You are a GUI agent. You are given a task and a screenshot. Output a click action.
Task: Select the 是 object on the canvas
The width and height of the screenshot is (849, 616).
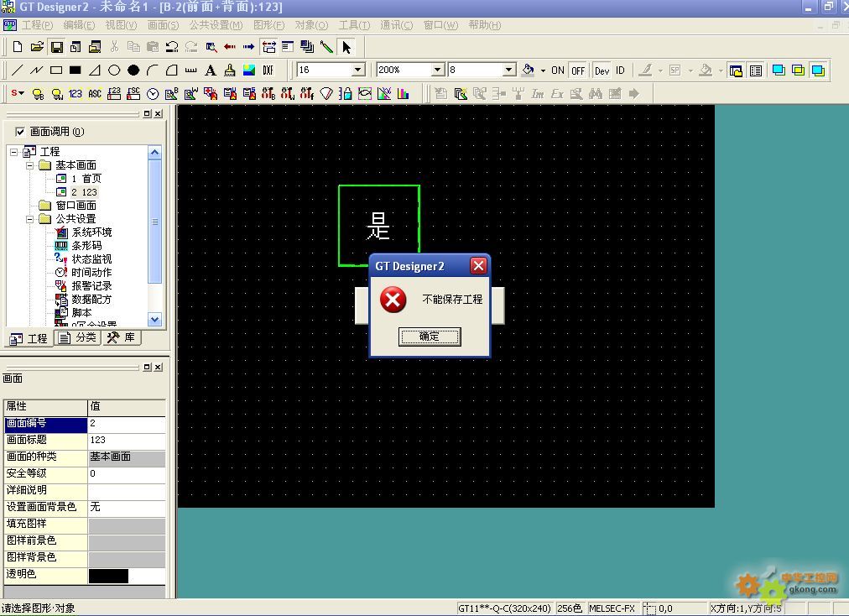(x=378, y=226)
